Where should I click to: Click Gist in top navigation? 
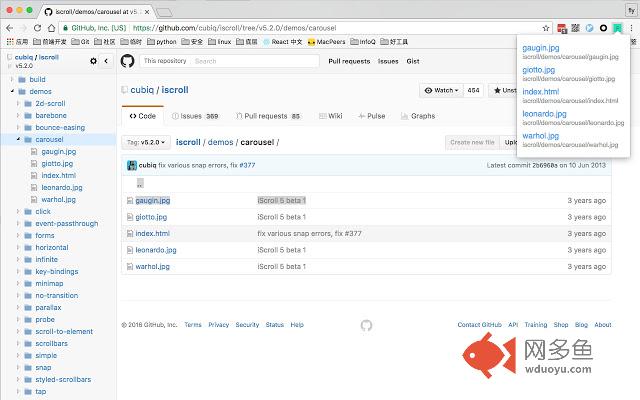coord(413,61)
